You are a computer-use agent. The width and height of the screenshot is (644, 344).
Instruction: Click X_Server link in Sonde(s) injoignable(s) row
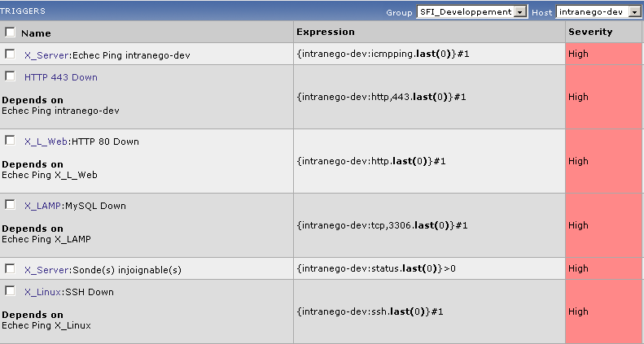pyautogui.click(x=46, y=270)
